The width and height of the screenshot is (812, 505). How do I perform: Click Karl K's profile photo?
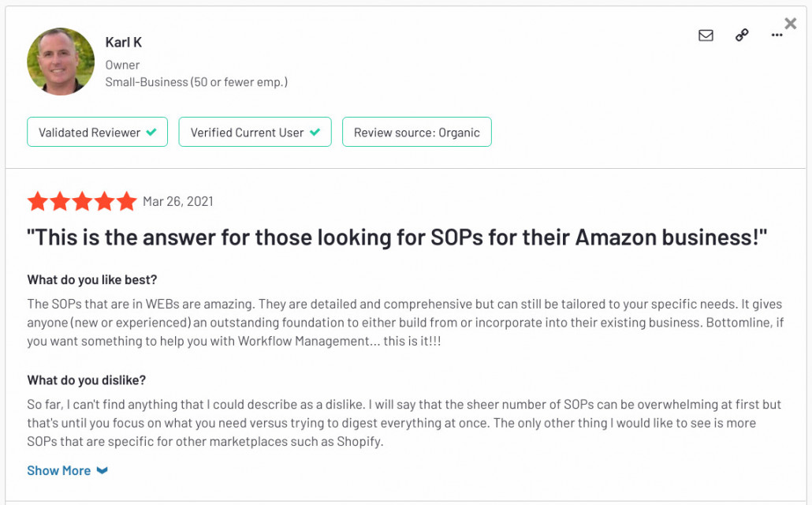click(61, 62)
